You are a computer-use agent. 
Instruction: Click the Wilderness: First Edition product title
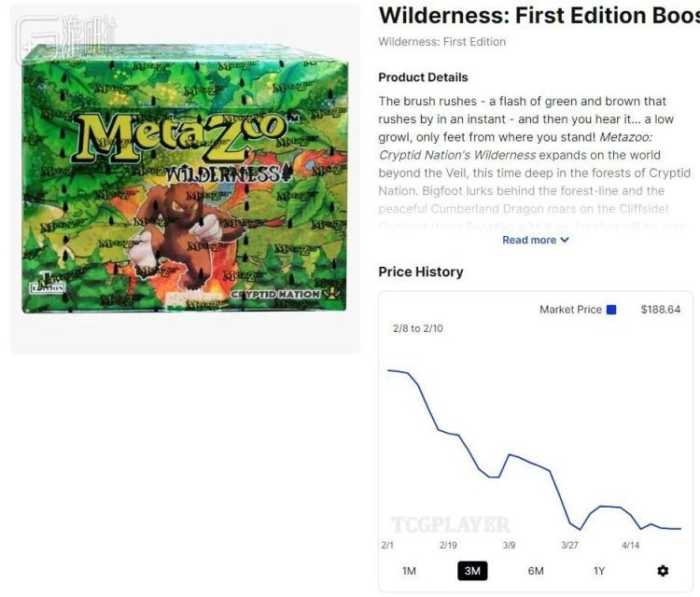coord(539,15)
